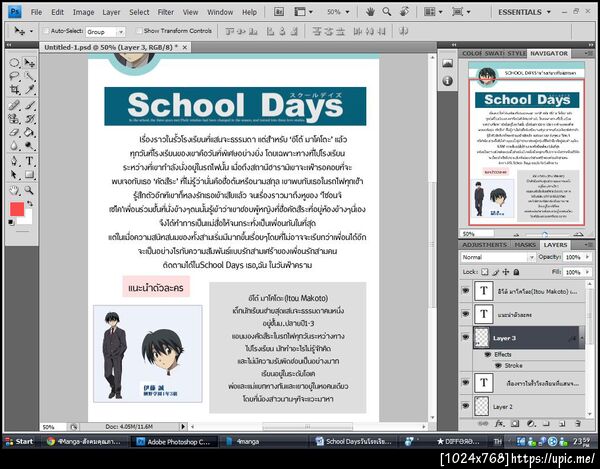Viewport: 600px width, 469px height.
Task: Select the Blur tool
Action: pos(14,146)
